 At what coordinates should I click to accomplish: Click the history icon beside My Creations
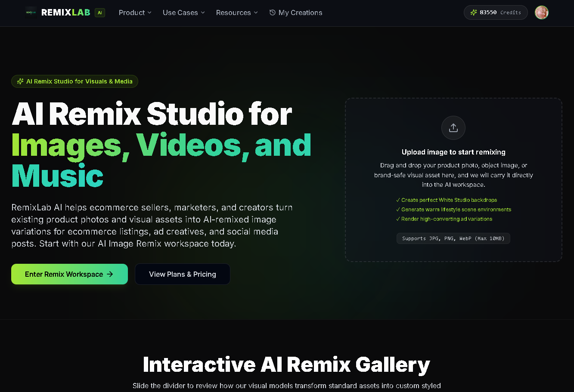272,12
